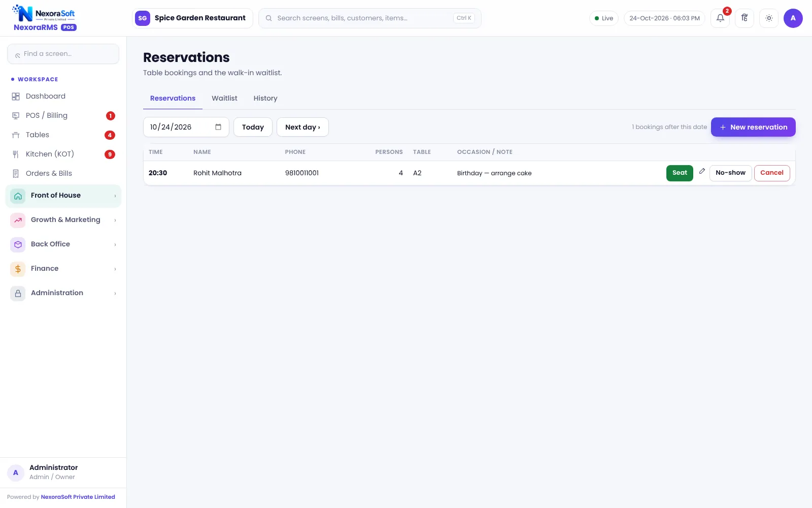
Task: Click the rupee currency icon in header
Action: coord(745,18)
